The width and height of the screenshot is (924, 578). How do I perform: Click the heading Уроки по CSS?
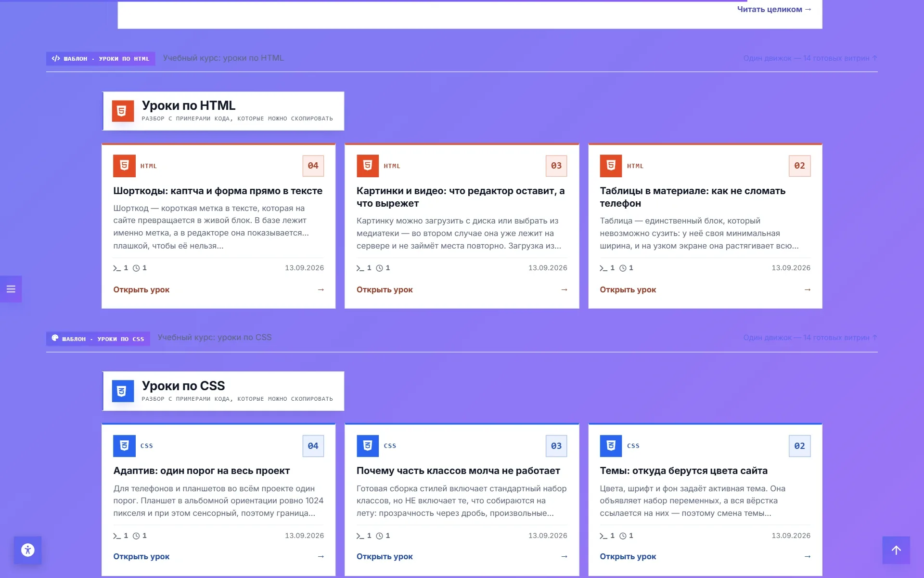click(183, 386)
